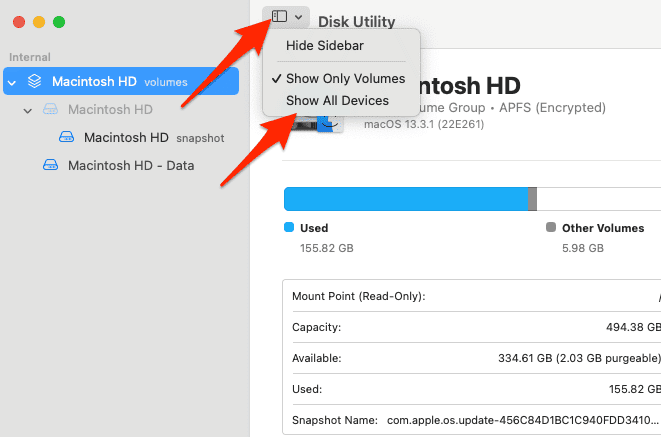Click the yellow minimize window button
Screen dimensions: 661x437
pyautogui.click(x=39, y=21)
